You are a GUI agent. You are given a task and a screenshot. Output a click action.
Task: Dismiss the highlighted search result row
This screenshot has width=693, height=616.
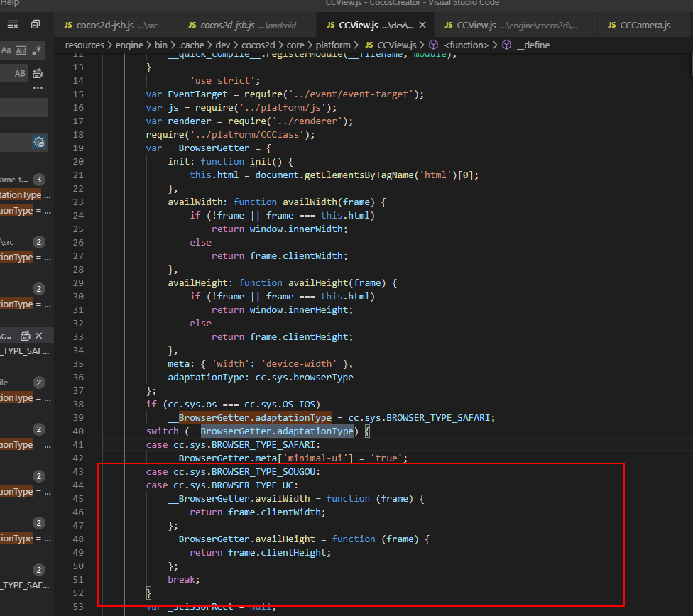(39, 336)
